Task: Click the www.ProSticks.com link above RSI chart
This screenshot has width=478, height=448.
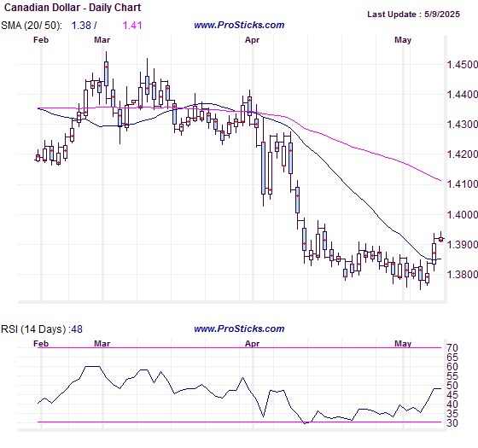Action: (x=239, y=329)
